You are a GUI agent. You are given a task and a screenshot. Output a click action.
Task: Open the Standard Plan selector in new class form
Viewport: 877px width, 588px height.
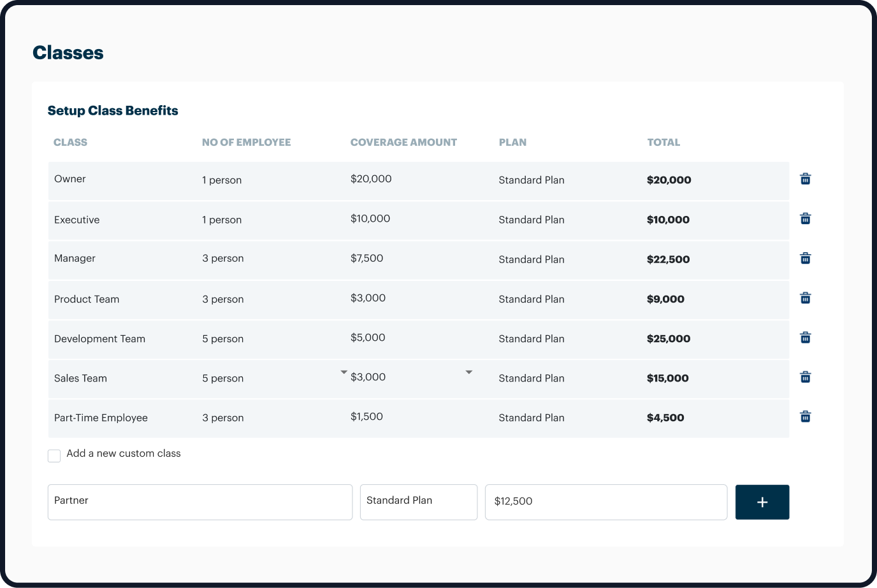(x=418, y=502)
